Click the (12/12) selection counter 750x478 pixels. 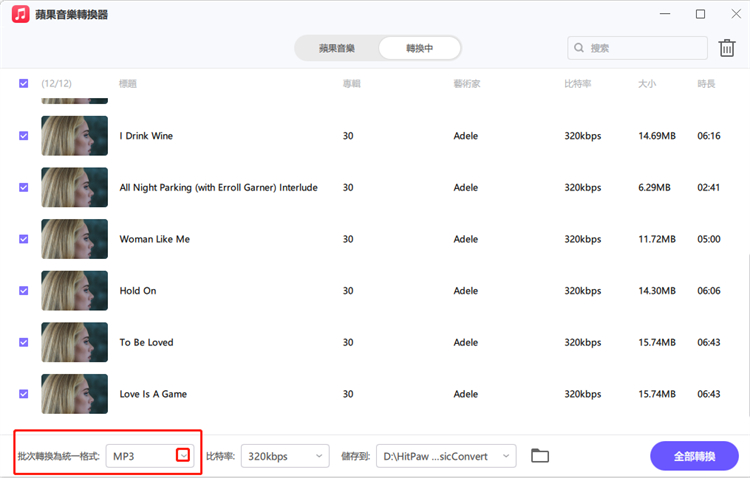point(56,84)
